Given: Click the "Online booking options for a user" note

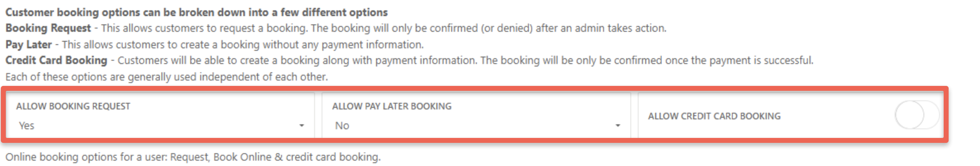Looking at the screenshot, I should (87, 157).
